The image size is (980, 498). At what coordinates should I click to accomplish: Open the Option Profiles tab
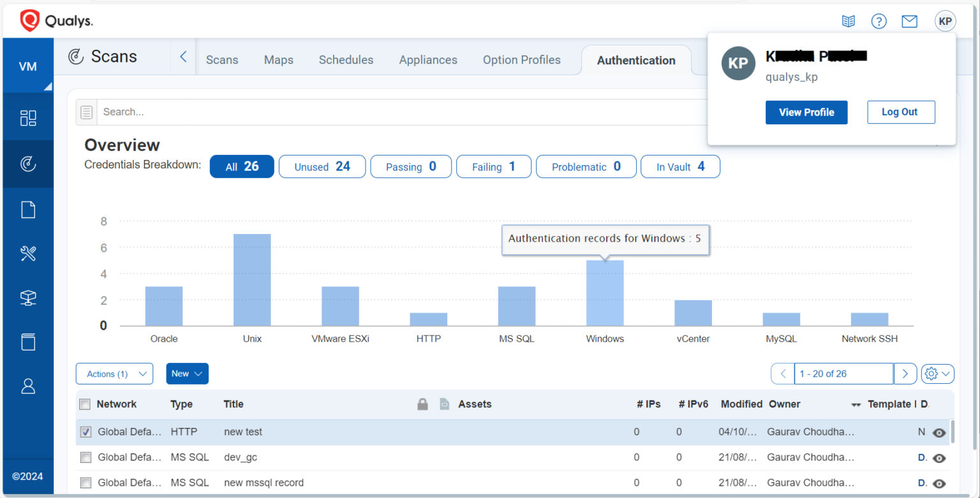521,59
